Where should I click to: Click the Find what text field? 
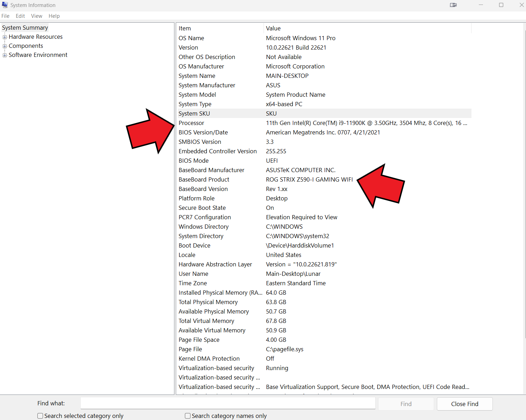coord(228,403)
